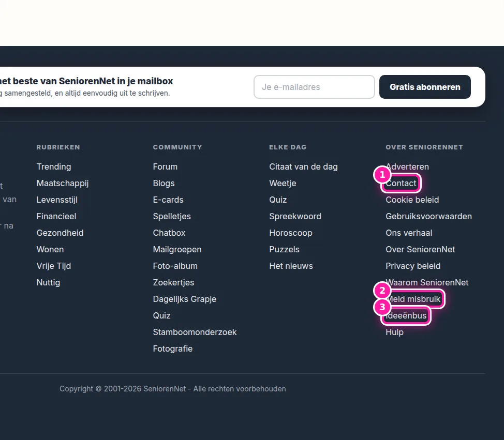The width and height of the screenshot is (504, 440).
Task: Click the COMMUNITY column heading
Action: 177,147
